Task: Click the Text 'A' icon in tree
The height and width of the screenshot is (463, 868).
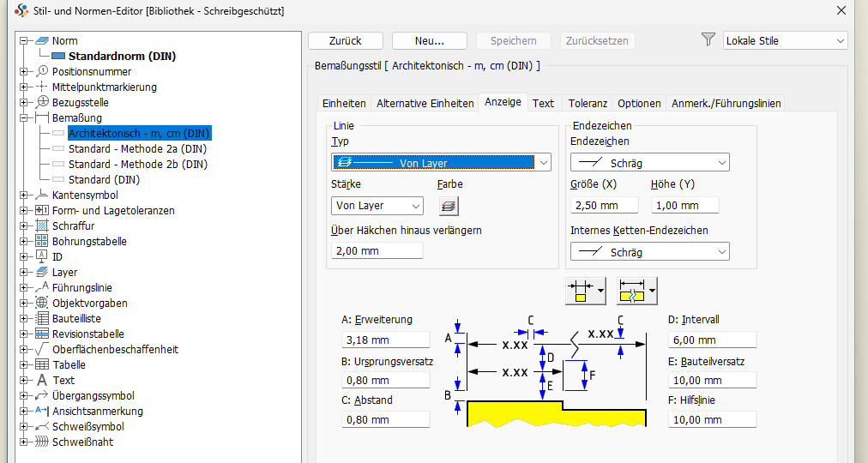Action: coord(42,380)
